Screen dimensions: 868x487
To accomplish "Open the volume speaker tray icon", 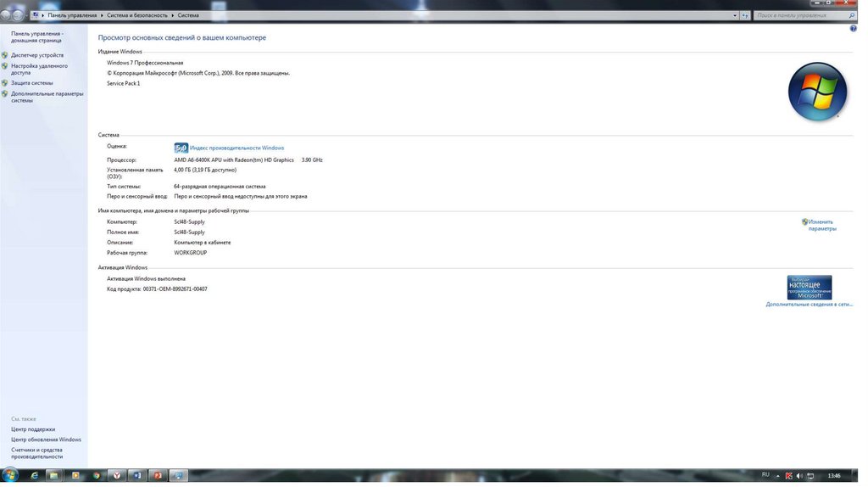I will 800,477.
